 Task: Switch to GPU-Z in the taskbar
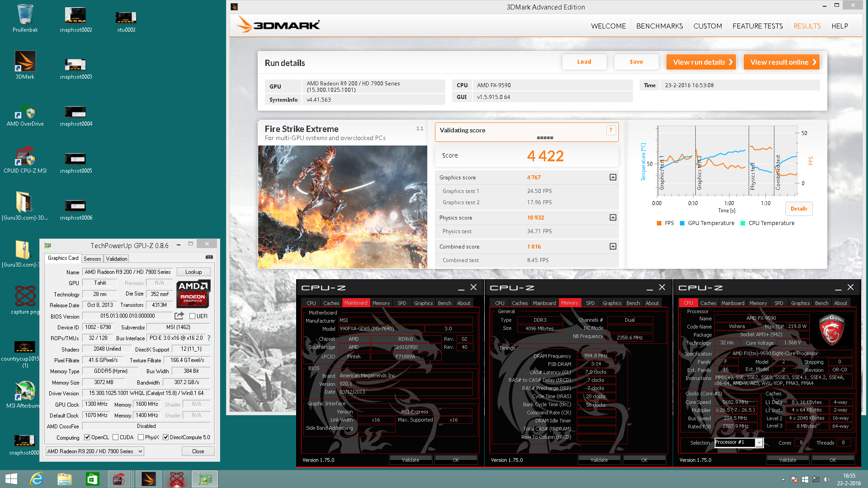pos(205,479)
